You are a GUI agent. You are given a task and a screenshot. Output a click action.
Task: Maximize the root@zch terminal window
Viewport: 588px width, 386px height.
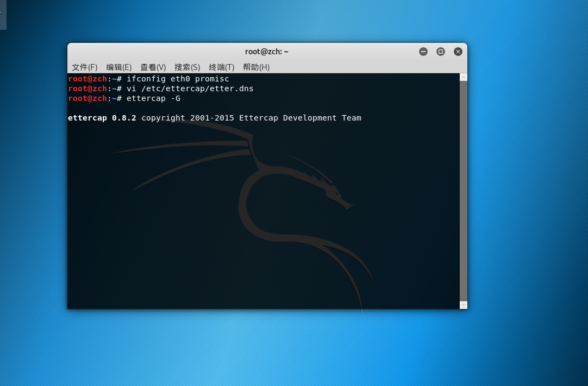(441, 52)
